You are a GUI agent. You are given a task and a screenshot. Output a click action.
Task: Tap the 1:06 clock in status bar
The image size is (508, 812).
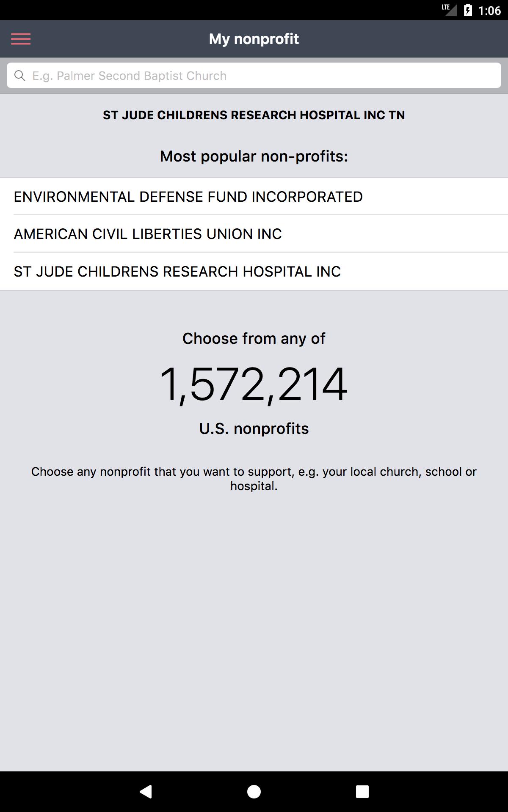click(x=489, y=10)
